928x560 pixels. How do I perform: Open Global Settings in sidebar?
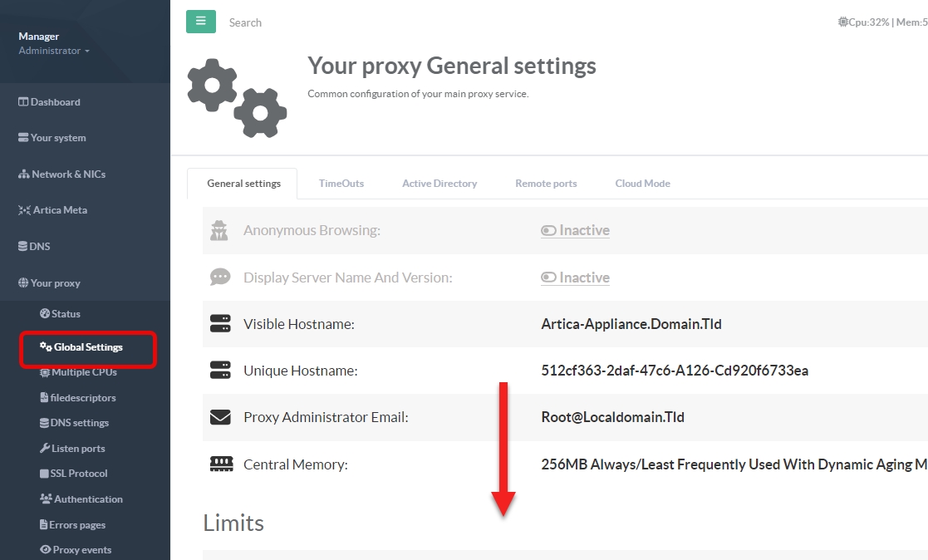pyautogui.click(x=87, y=347)
